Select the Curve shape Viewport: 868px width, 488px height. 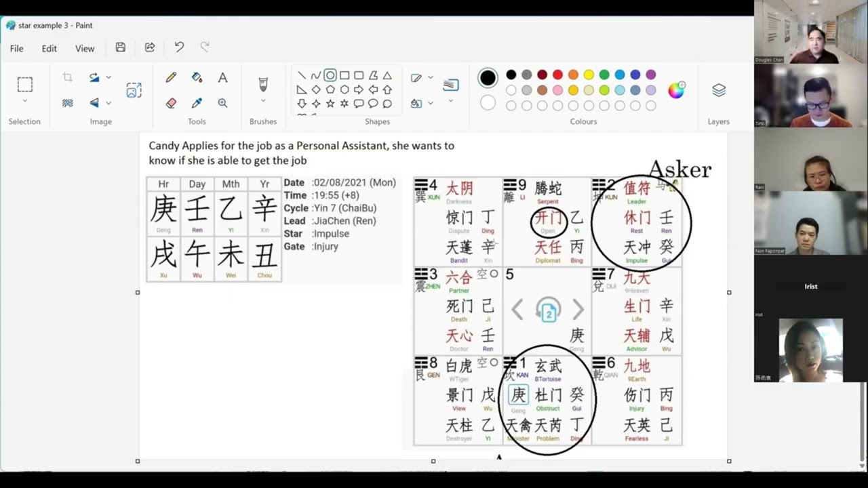coord(315,75)
